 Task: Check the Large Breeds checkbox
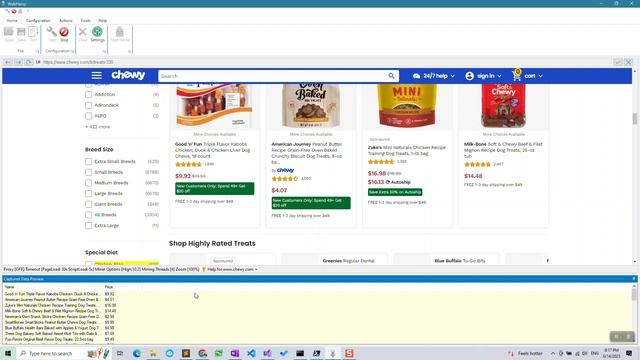(89, 193)
